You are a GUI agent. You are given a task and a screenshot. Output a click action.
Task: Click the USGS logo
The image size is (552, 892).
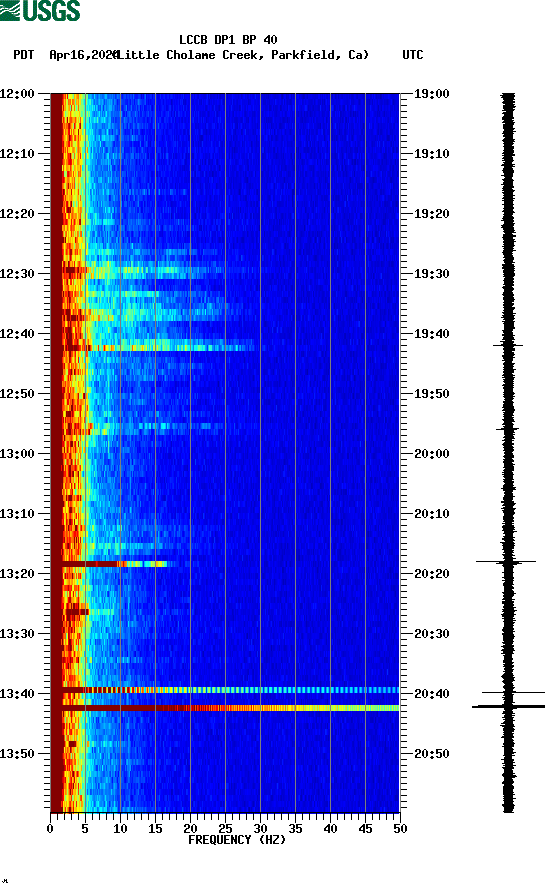(x=40, y=10)
